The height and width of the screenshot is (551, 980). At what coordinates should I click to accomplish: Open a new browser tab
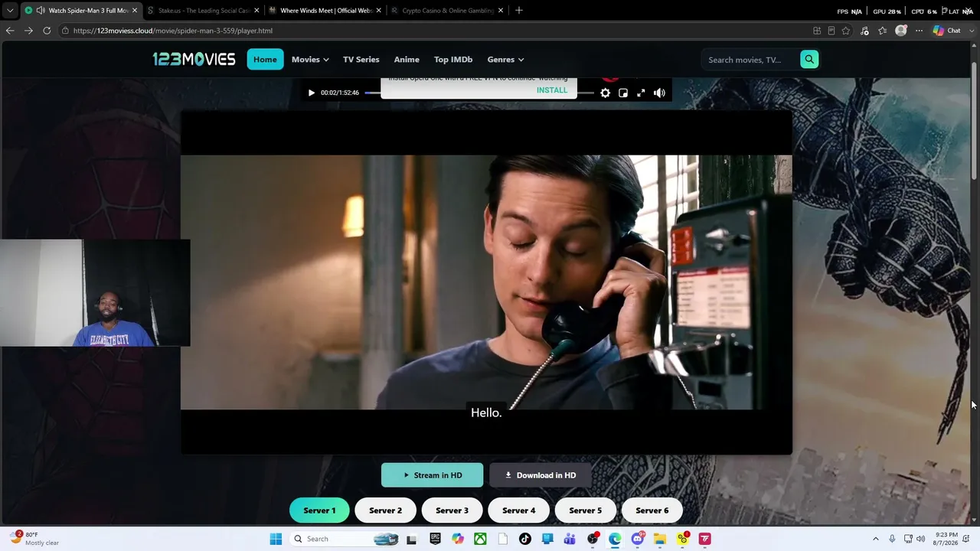(519, 11)
